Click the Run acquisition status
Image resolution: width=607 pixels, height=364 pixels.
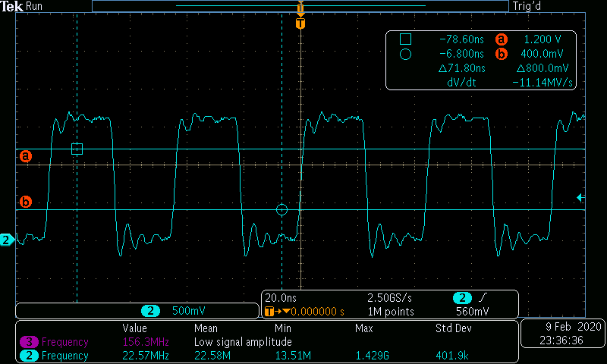pyautogui.click(x=34, y=6)
